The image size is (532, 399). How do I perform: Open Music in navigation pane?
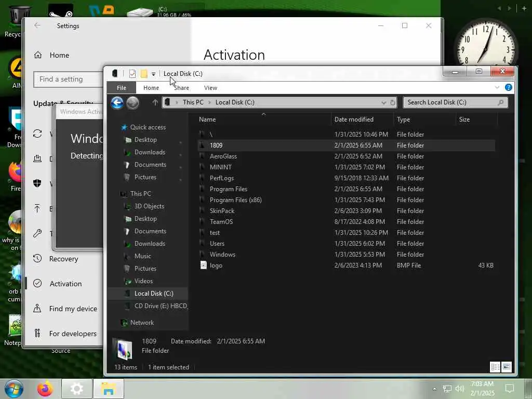click(142, 256)
